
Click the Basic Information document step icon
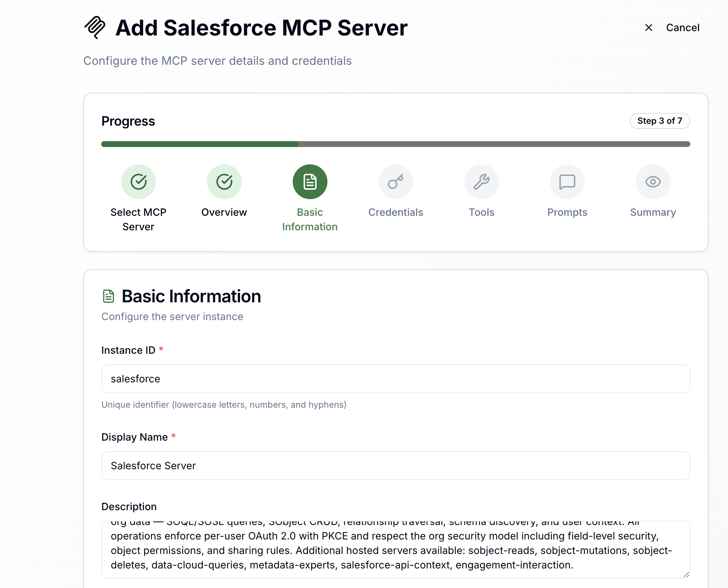point(310,182)
